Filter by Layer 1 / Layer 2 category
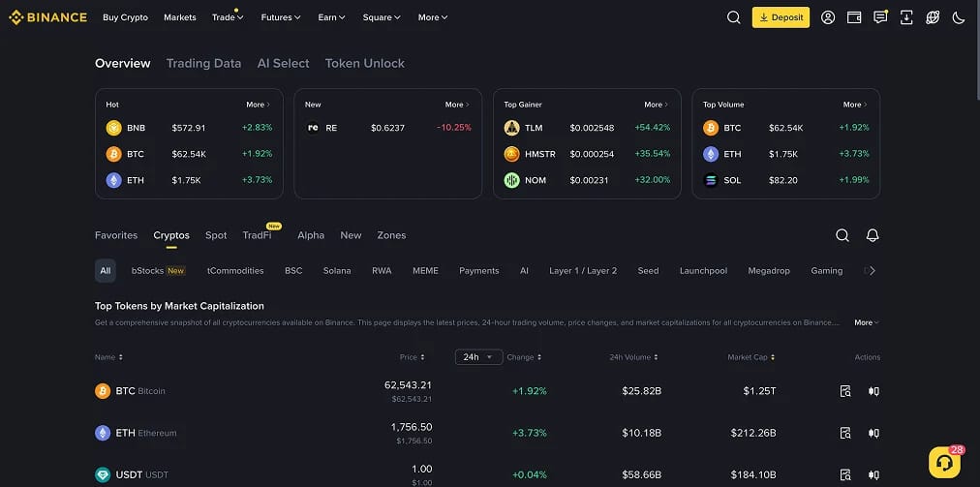This screenshot has height=487, width=980. [x=583, y=271]
